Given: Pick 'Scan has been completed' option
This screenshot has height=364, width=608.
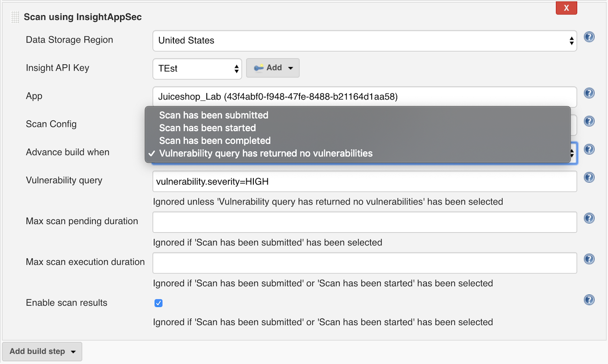Looking at the screenshot, I should coord(215,141).
